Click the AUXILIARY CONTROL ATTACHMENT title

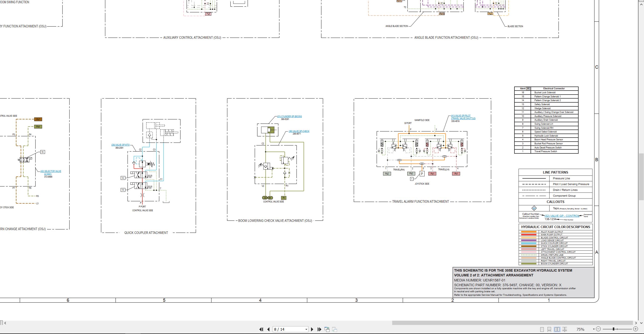click(192, 38)
